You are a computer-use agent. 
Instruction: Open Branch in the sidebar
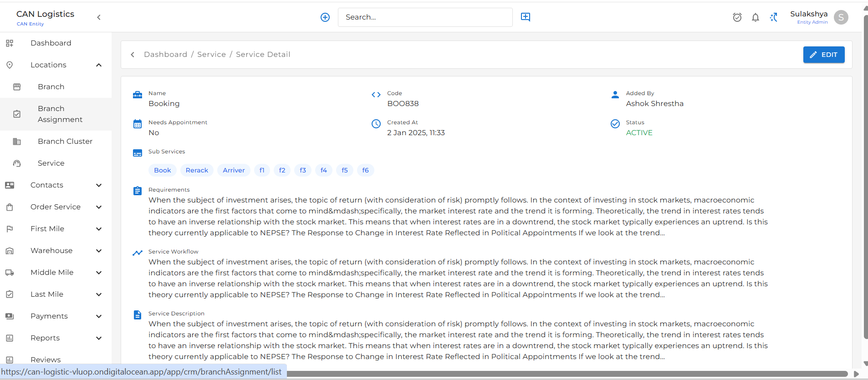tap(56, 87)
